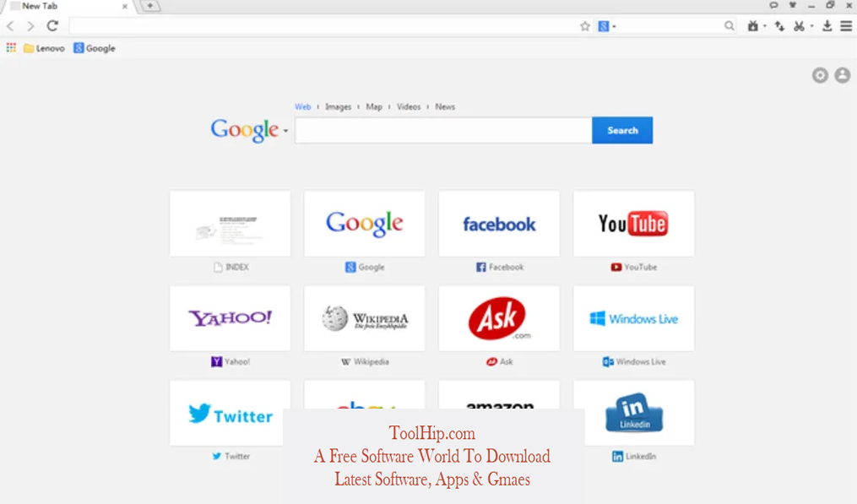Click the speech bubble icon in title bar

pyautogui.click(x=774, y=5)
